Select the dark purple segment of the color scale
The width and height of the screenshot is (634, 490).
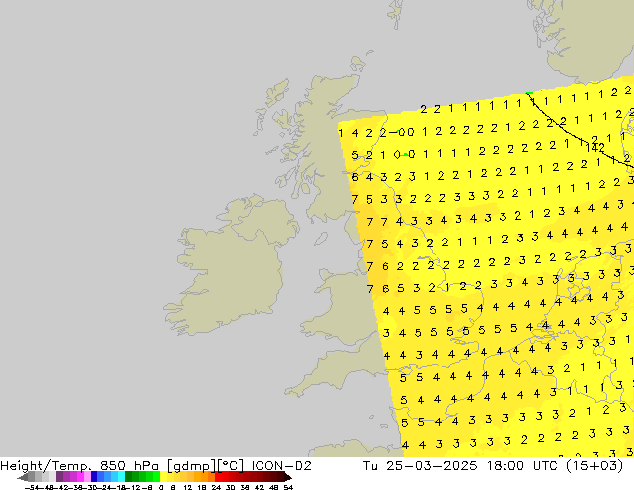[x=59, y=477]
